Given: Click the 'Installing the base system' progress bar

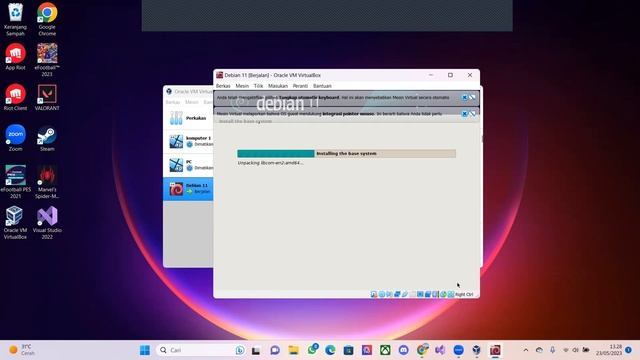Looking at the screenshot, I should [347, 153].
